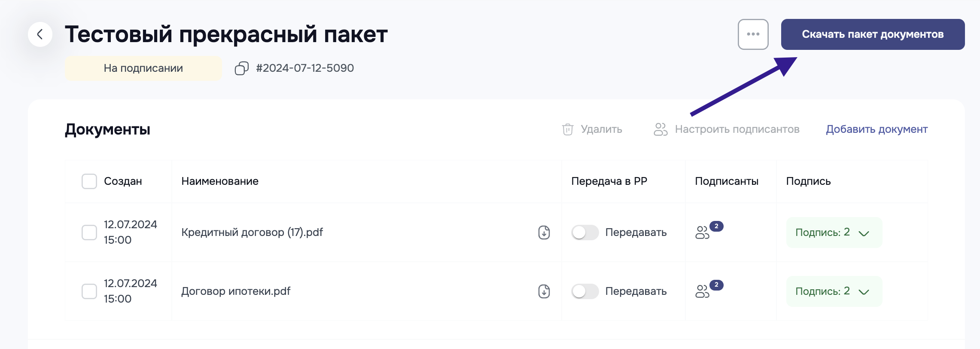Viewport: 980px width, 349px height.
Task: Click Добавить документ link
Action: click(x=877, y=129)
